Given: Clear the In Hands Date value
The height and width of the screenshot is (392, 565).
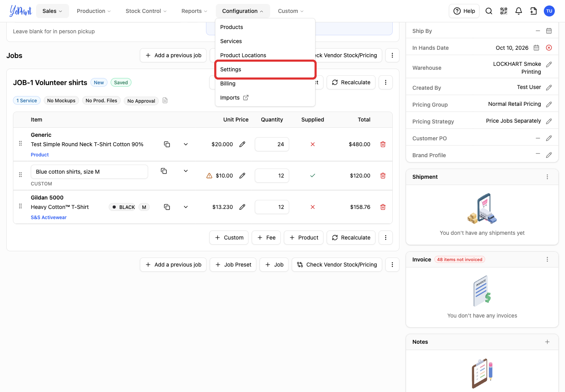Looking at the screenshot, I should (549, 48).
